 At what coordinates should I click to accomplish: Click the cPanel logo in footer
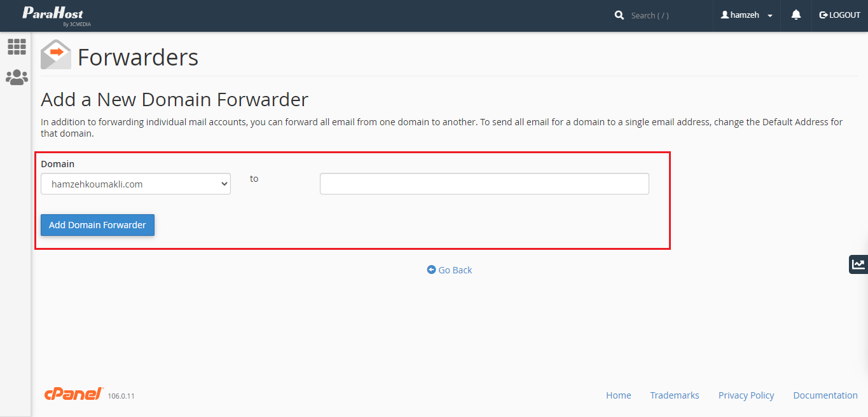74,394
